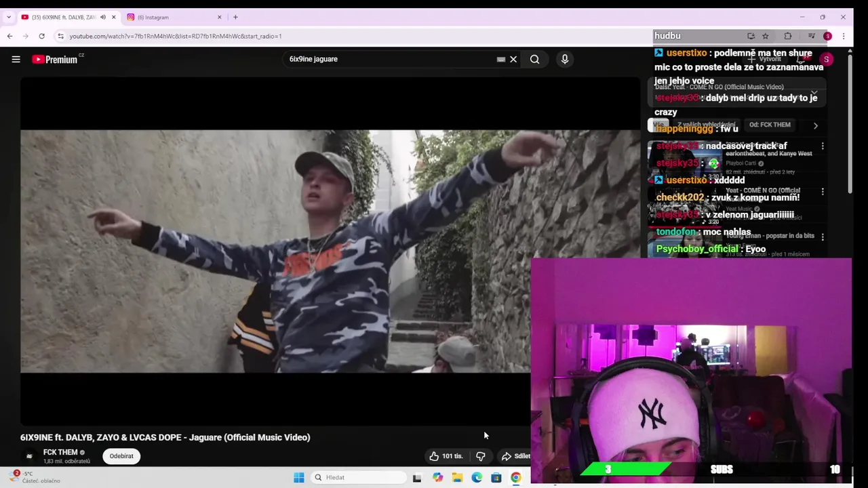Open the Yeat COME N GO thumbnail
The width and height of the screenshot is (868, 488).
click(684, 207)
